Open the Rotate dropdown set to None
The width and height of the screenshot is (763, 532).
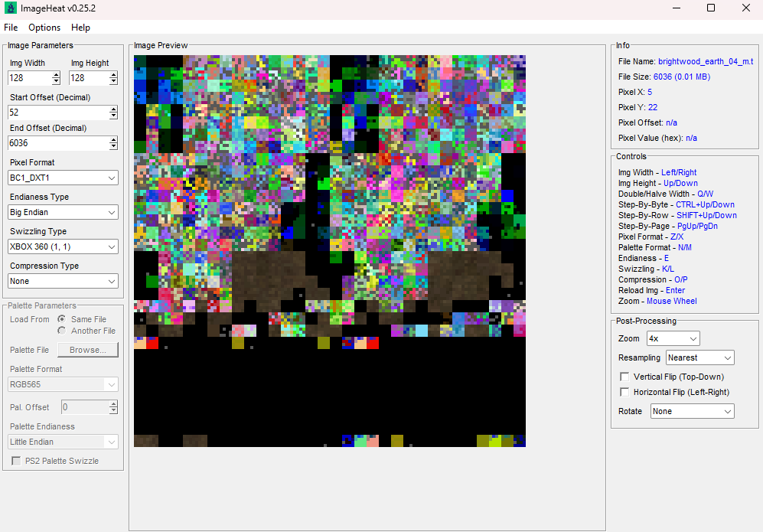692,411
